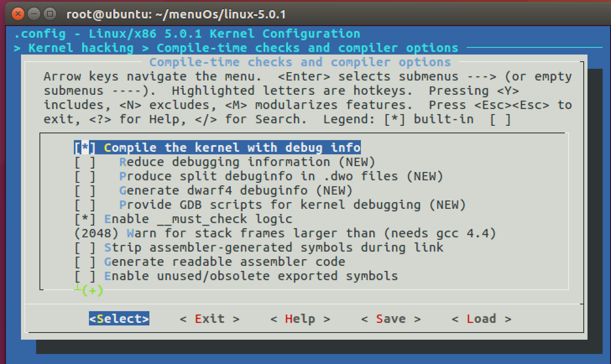Enable Strip assembler-generated symbols during link
611x364 pixels.
point(85,247)
